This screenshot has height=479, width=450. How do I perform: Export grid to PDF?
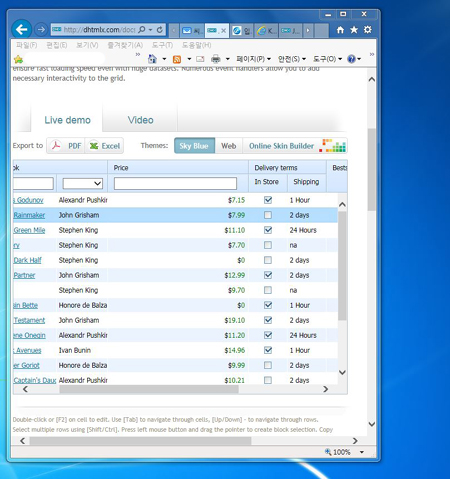pyautogui.click(x=66, y=146)
